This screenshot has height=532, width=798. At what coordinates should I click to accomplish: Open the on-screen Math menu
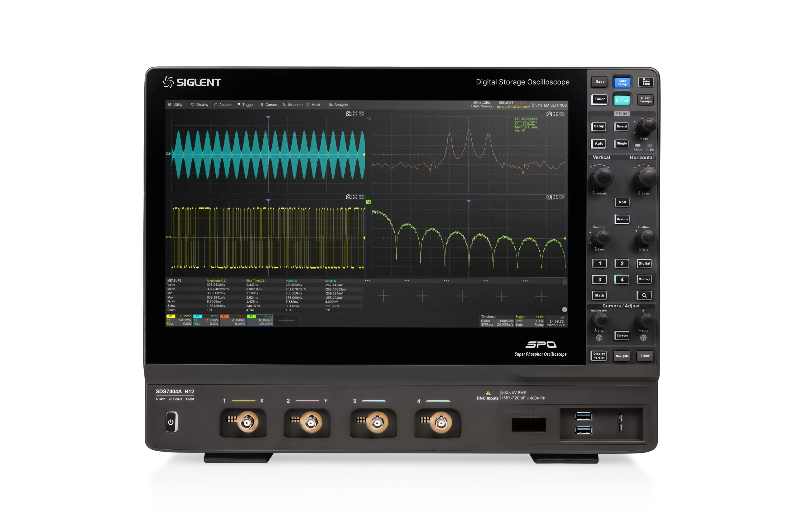point(313,104)
